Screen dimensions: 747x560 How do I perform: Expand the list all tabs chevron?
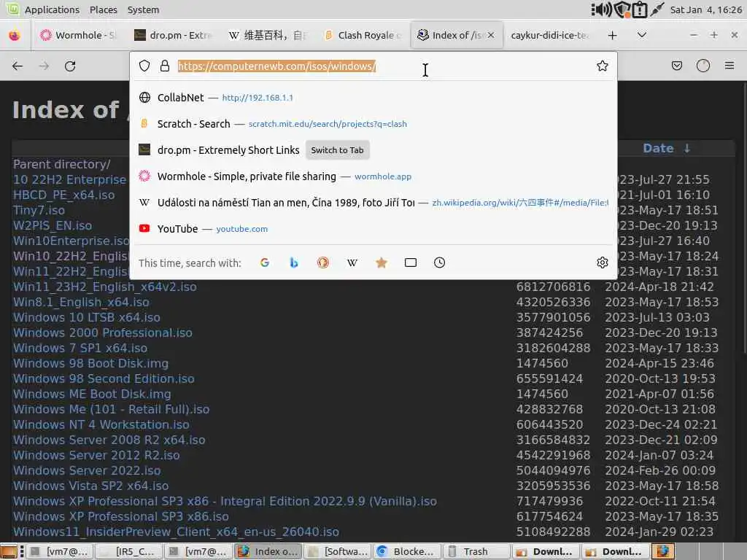coord(642,35)
